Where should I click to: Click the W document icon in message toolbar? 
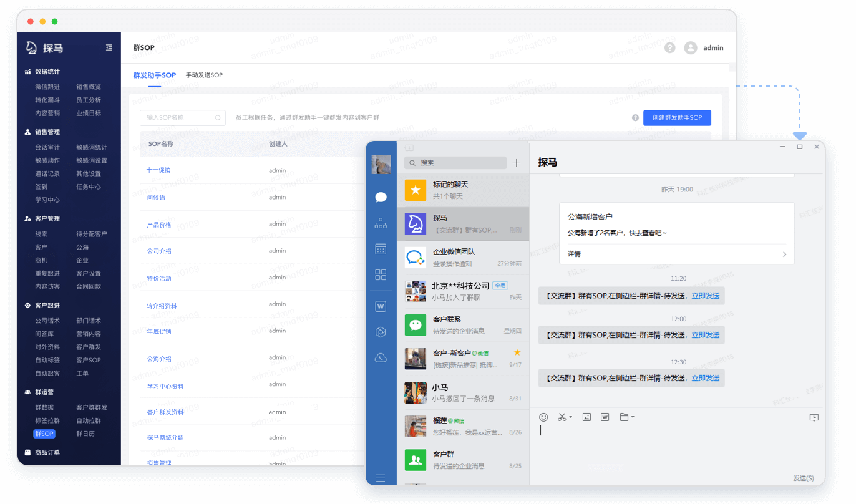click(605, 417)
